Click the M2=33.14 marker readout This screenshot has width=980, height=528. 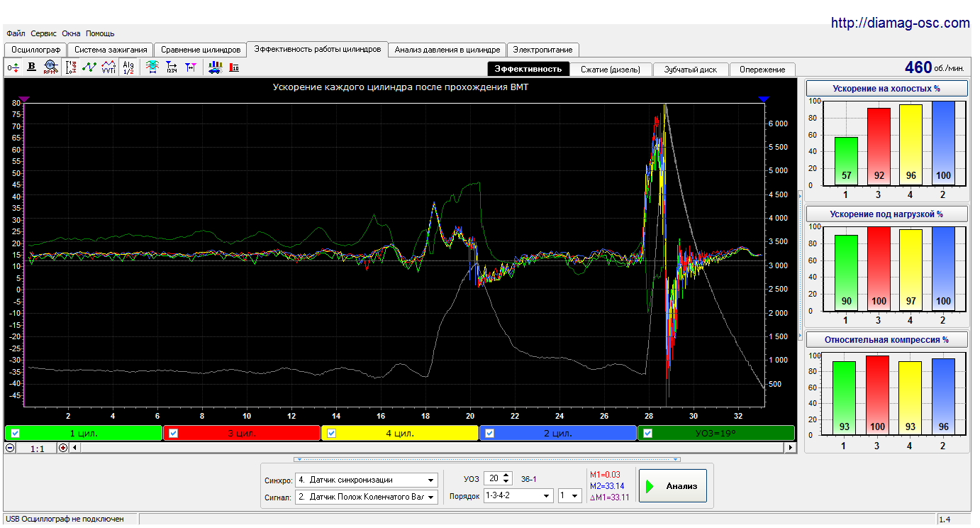point(607,486)
